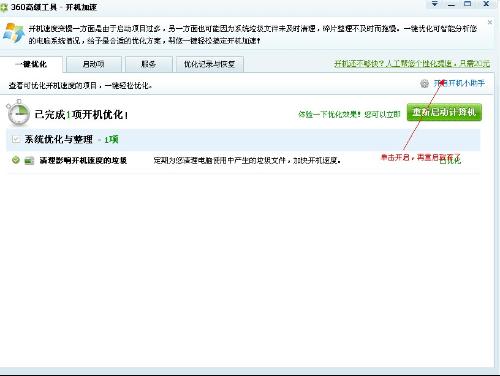Click the 360 logo in the title bar
500x376 pixels.
4,7
